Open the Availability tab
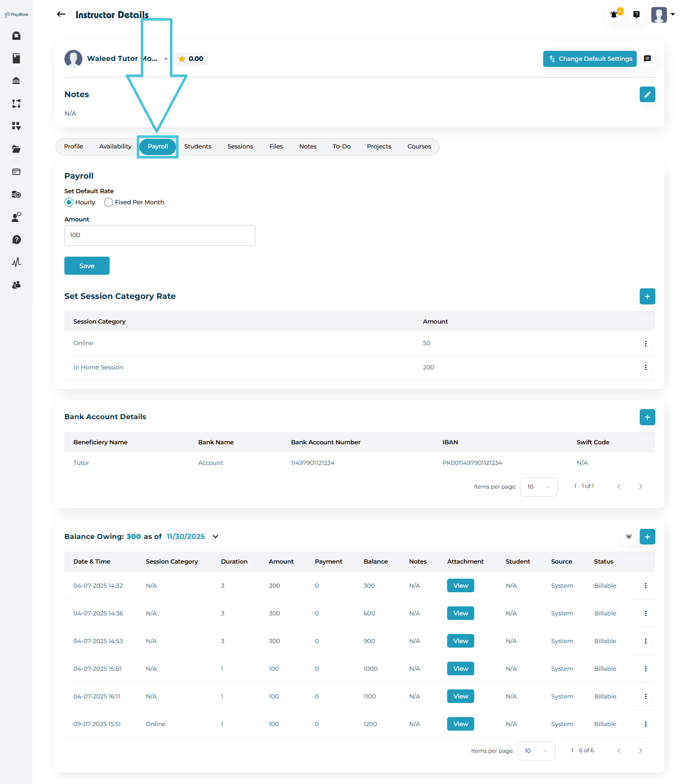The image size is (687, 784). click(x=115, y=146)
